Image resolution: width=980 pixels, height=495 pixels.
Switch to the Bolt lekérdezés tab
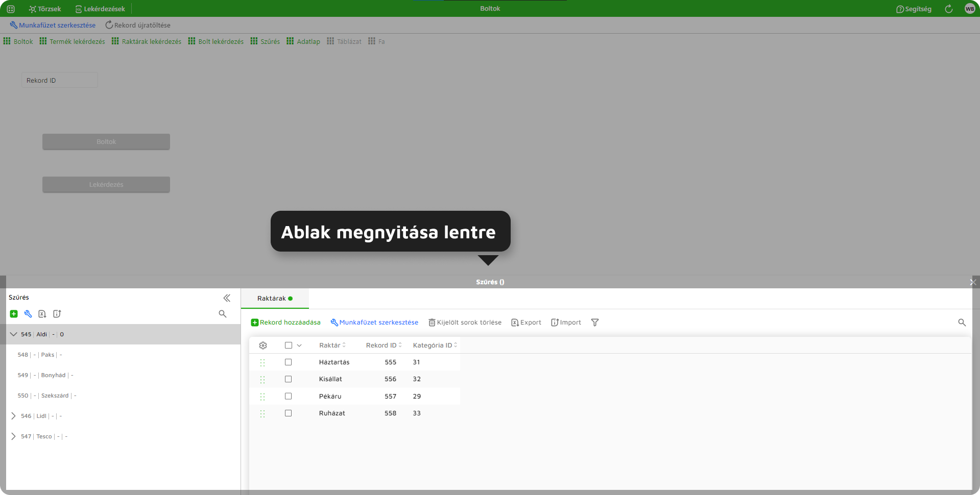point(216,41)
